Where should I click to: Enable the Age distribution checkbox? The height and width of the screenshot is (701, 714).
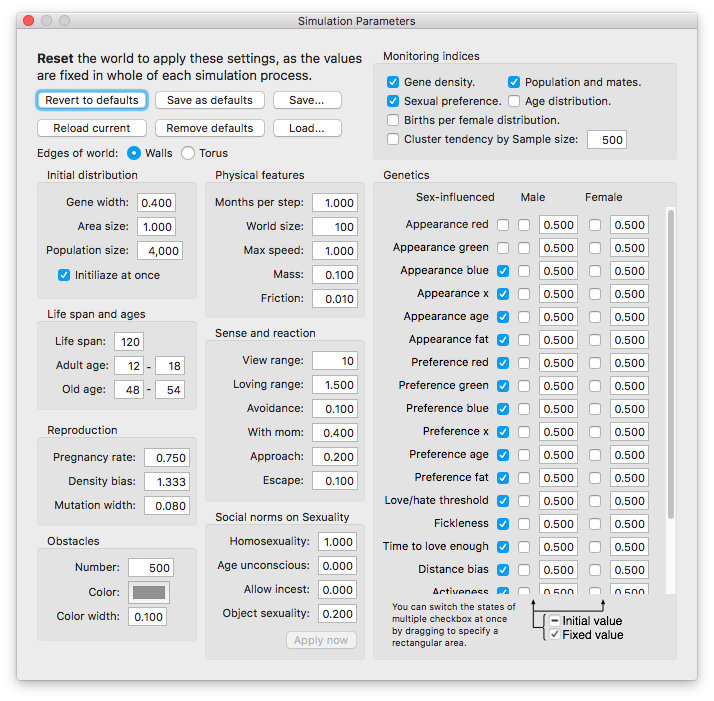click(514, 101)
